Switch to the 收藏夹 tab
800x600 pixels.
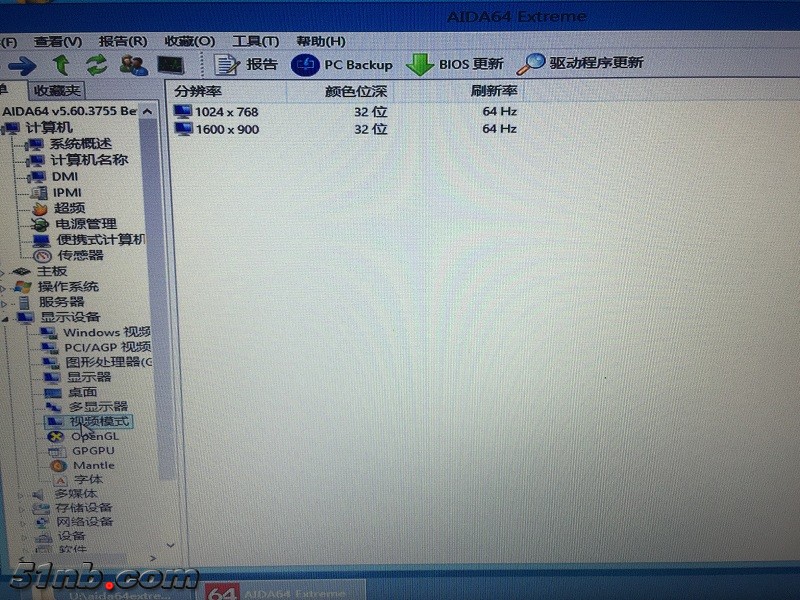click(x=57, y=90)
